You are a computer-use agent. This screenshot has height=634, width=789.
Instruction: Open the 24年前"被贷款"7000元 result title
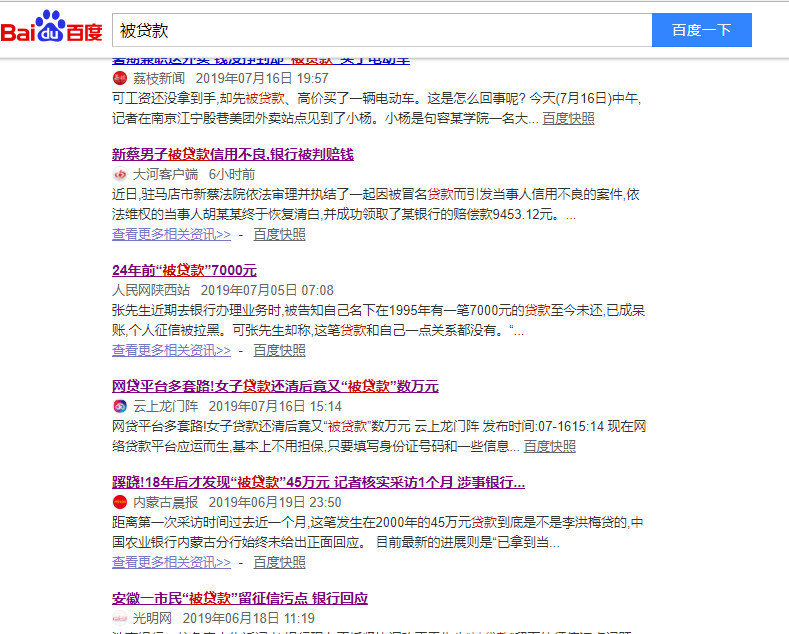click(184, 270)
